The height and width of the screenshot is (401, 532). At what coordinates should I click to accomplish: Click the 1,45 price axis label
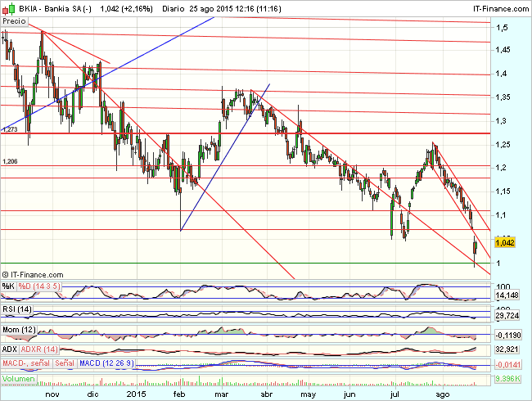pyautogui.click(x=503, y=50)
